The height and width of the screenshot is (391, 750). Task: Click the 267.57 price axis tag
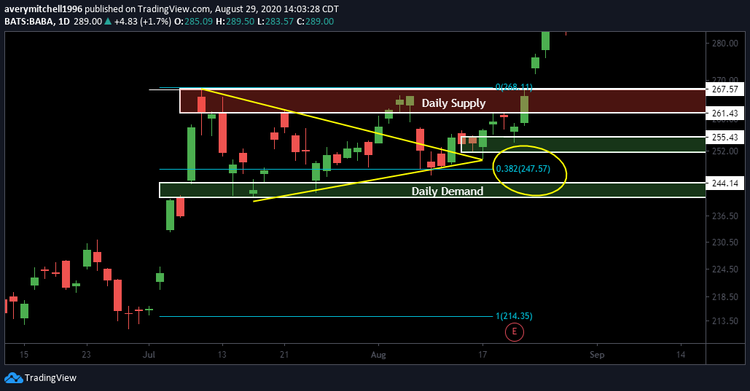pyautogui.click(x=725, y=89)
